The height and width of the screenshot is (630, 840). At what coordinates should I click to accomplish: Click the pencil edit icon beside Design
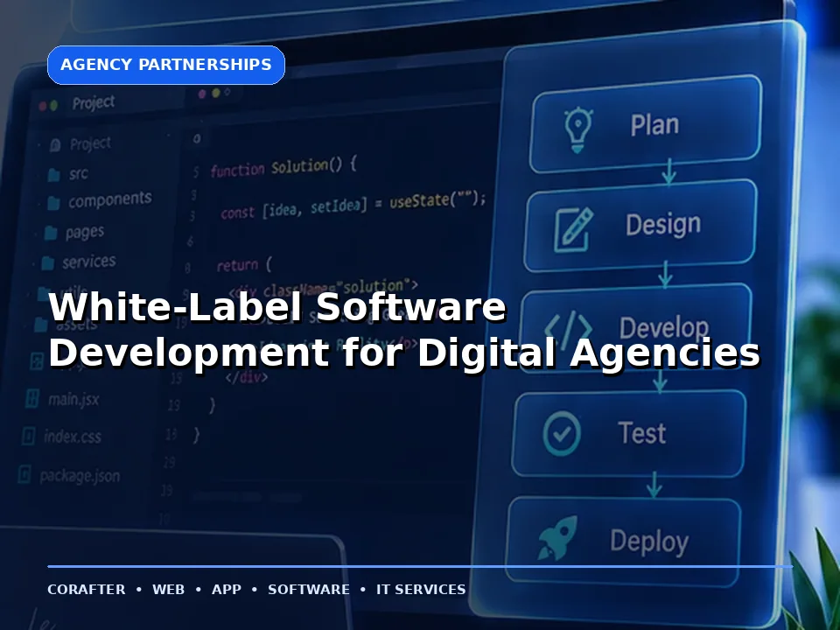click(x=573, y=229)
